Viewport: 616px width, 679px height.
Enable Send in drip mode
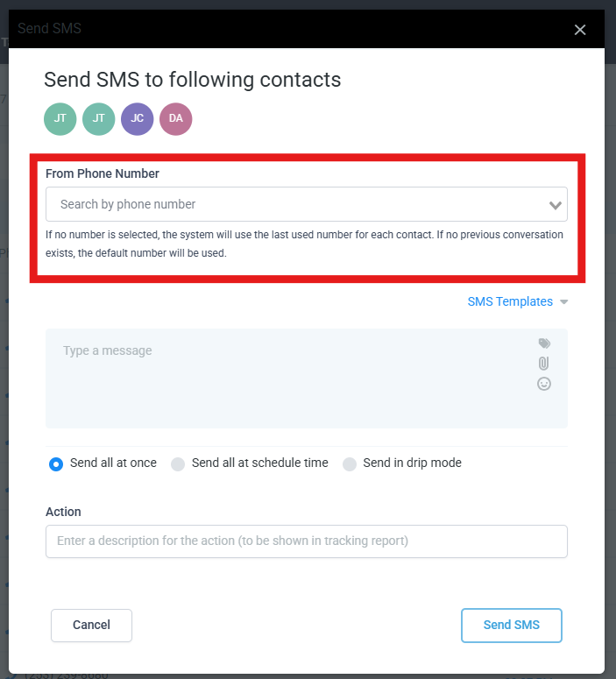(x=350, y=463)
